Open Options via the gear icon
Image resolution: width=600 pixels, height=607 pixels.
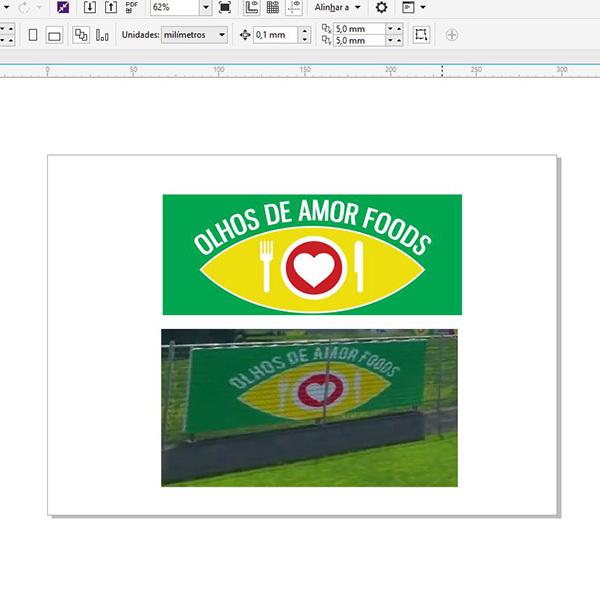pyautogui.click(x=382, y=7)
